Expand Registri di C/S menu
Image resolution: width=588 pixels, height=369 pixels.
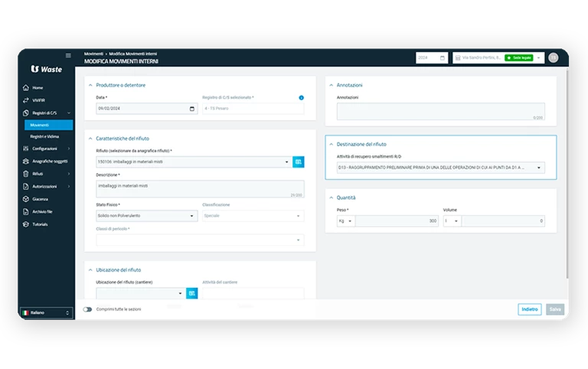(x=46, y=113)
